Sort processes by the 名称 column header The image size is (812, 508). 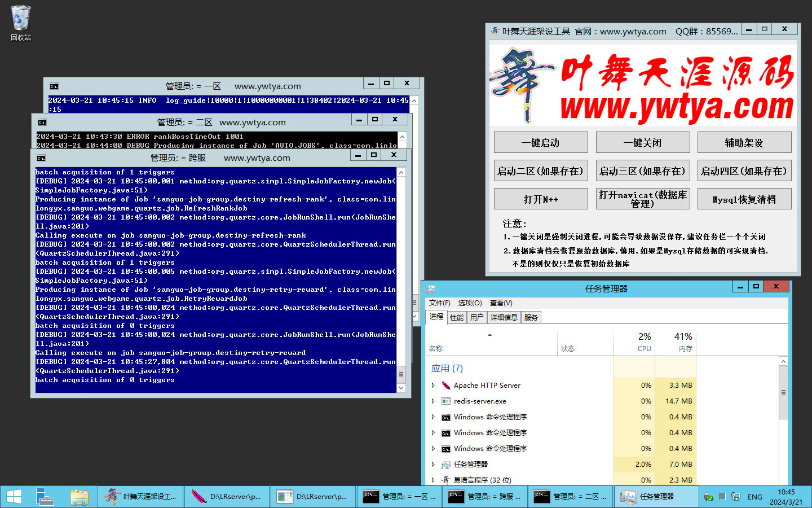pyautogui.click(x=491, y=342)
